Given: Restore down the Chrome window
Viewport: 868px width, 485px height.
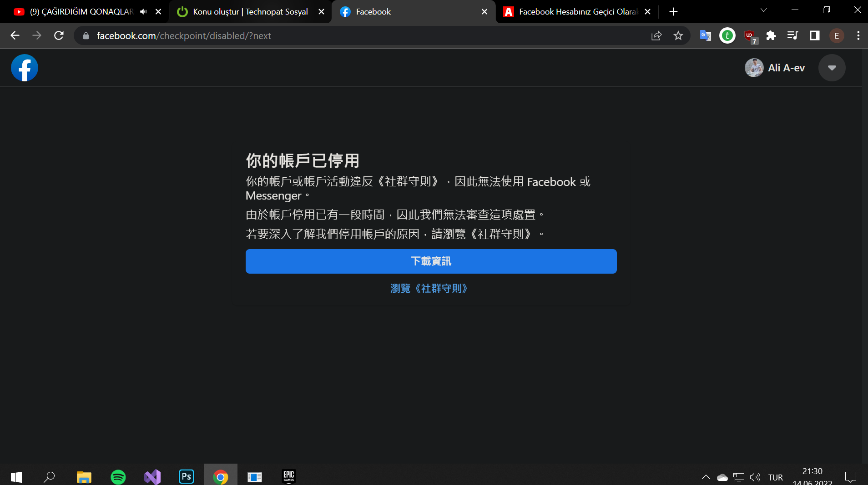Looking at the screenshot, I should [826, 10].
